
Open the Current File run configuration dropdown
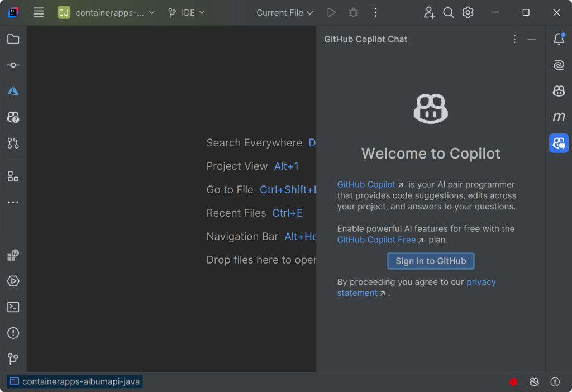click(x=284, y=12)
